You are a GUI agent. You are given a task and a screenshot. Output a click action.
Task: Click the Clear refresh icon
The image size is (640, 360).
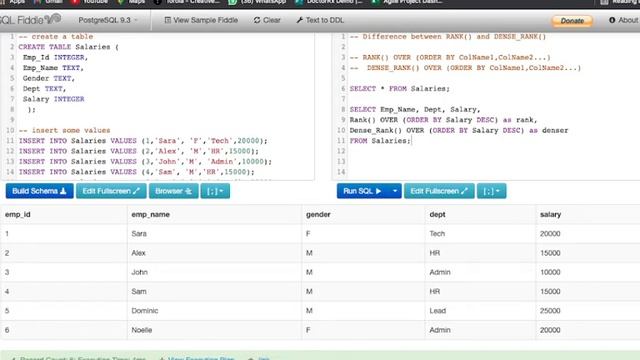(x=257, y=20)
